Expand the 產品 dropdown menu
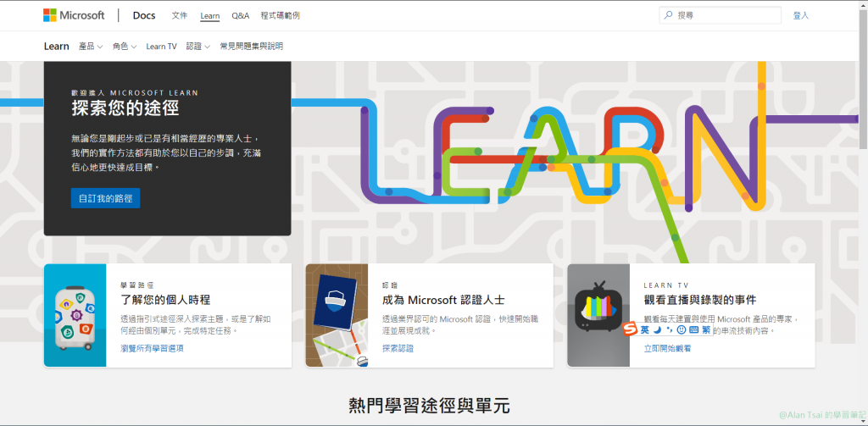The height and width of the screenshot is (426, 868). 91,47
